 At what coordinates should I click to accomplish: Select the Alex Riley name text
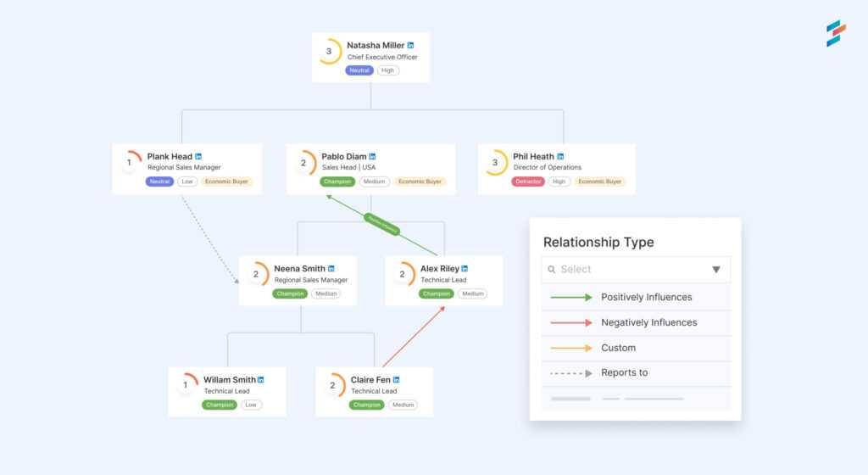(440, 269)
